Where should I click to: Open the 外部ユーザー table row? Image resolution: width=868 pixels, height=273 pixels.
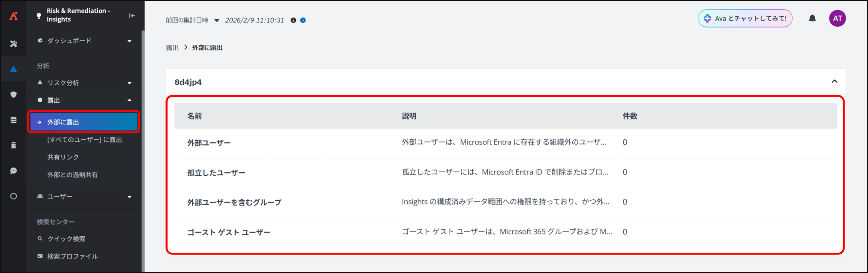(209, 143)
